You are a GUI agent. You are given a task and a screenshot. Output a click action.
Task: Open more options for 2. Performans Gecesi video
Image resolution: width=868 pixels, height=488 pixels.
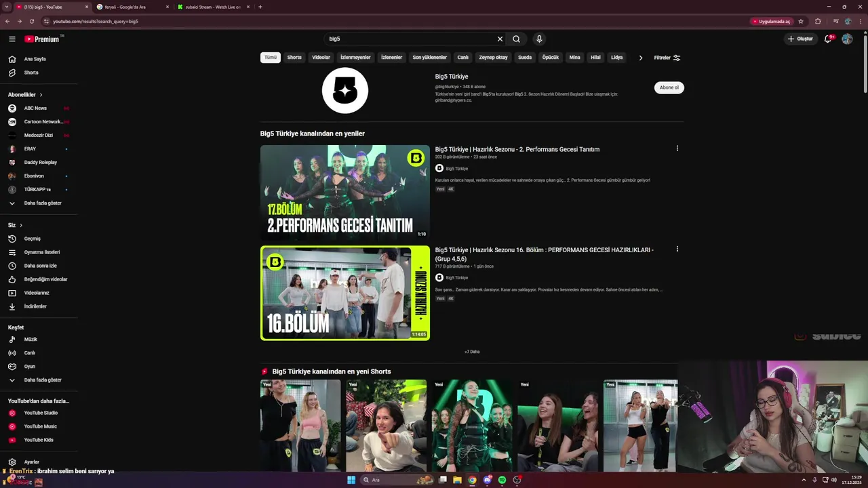(677, 148)
